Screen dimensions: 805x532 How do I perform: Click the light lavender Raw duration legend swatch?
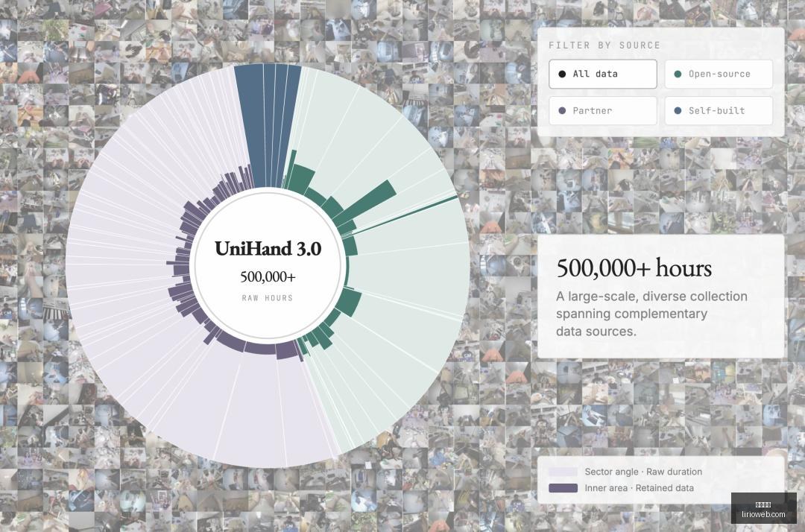563,472
